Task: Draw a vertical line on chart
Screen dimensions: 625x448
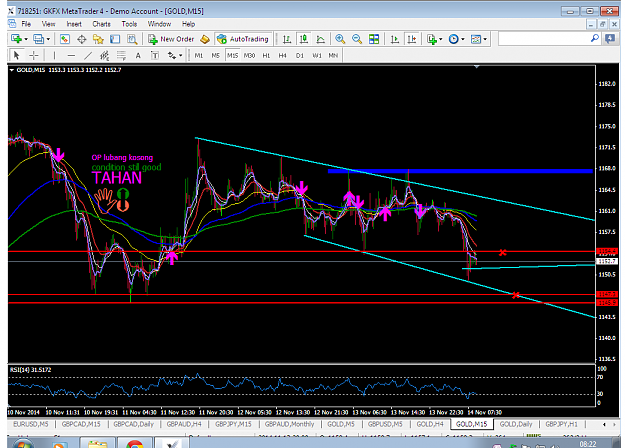Action: [54, 55]
